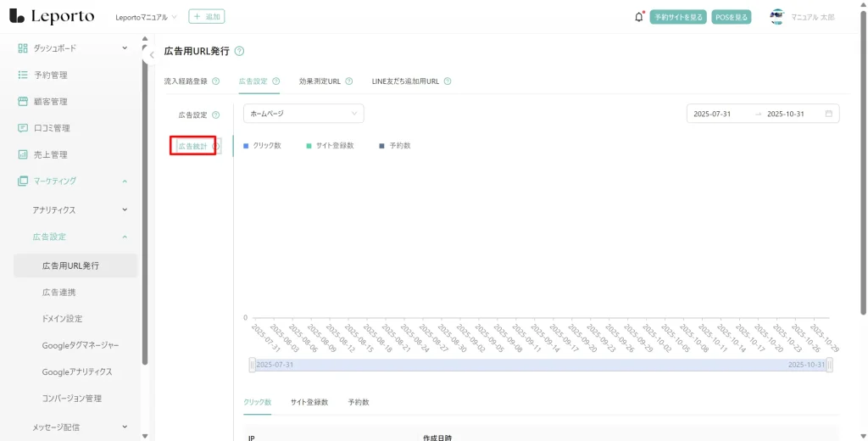Open 広告連携 in the sidebar
This screenshot has height=441, width=868.
(x=58, y=293)
